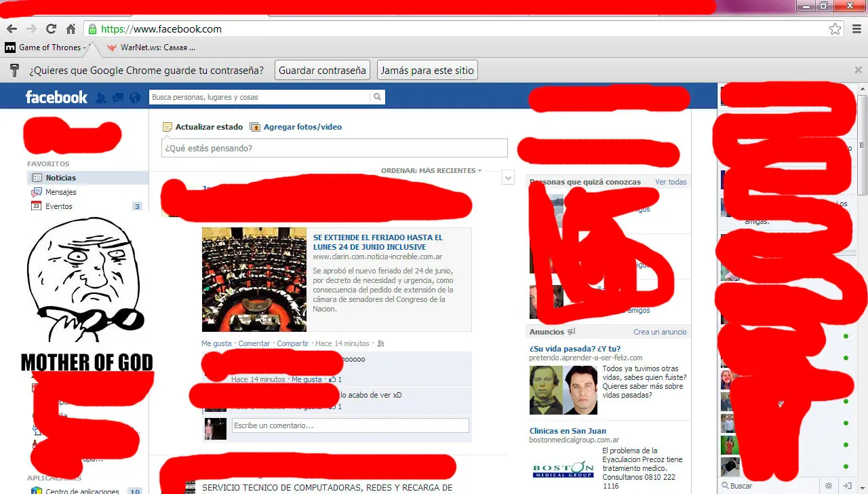This screenshot has width=868, height=494.
Task: Expand the post options arrow at the top of the feed
Action: pos(509,178)
